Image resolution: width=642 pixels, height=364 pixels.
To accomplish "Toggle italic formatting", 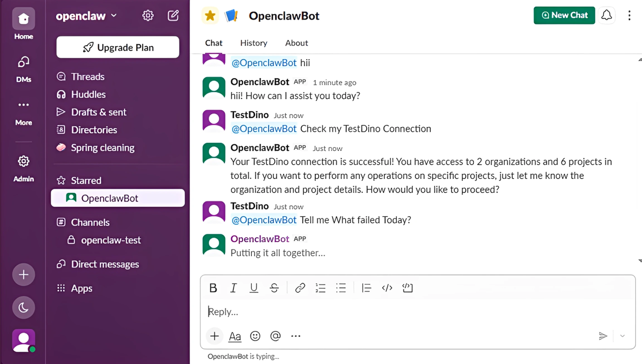I will tap(234, 288).
